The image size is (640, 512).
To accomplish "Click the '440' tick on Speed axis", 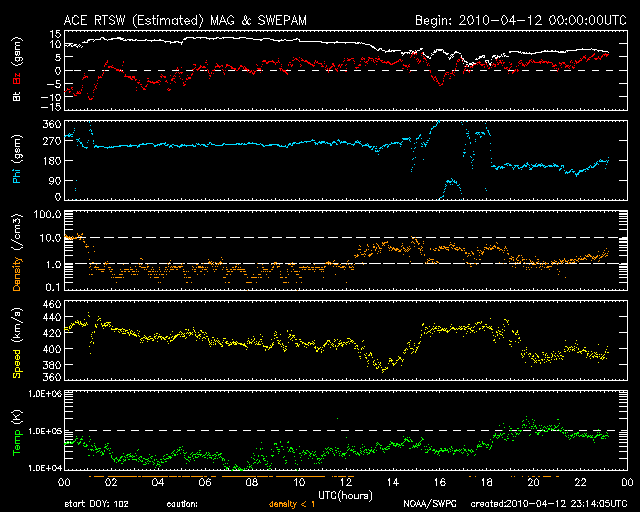I will coord(52,317).
